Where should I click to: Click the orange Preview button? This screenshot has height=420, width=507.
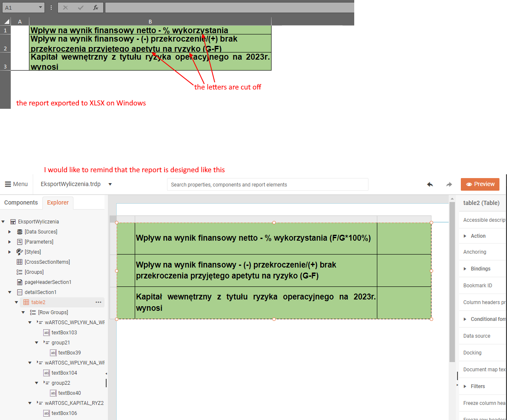click(480, 184)
